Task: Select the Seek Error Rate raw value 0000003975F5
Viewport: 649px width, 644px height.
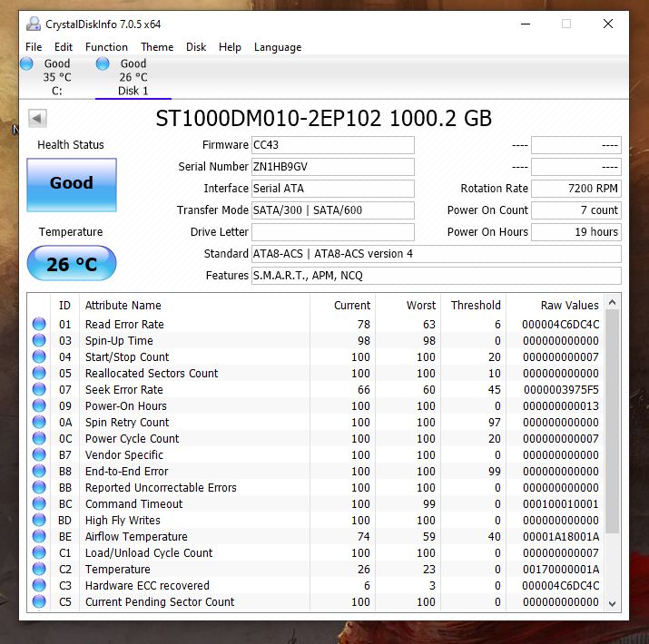Action: (561, 390)
